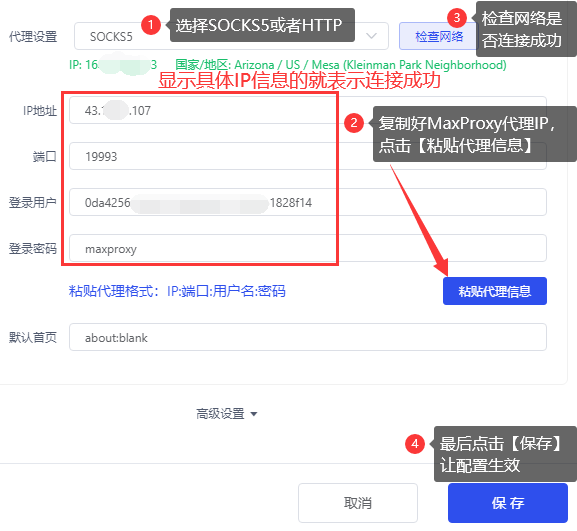Click the 检查网络 button
Image resolution: width=577 pixels, height=531 pixels.
click(x=438, y=36)
